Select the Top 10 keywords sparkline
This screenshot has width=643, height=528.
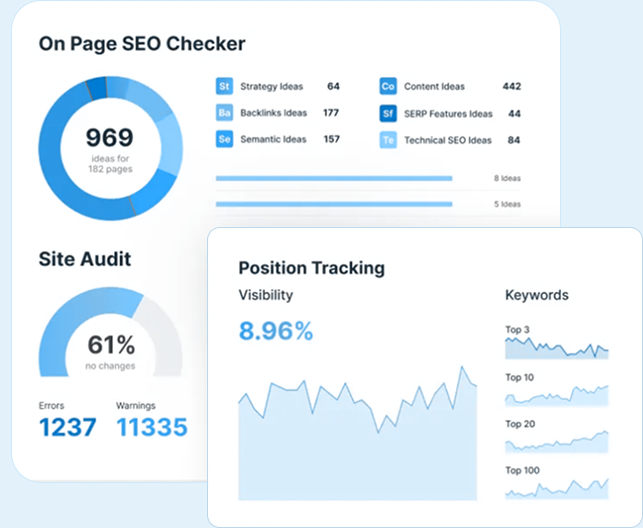click(x=556, y=395)
